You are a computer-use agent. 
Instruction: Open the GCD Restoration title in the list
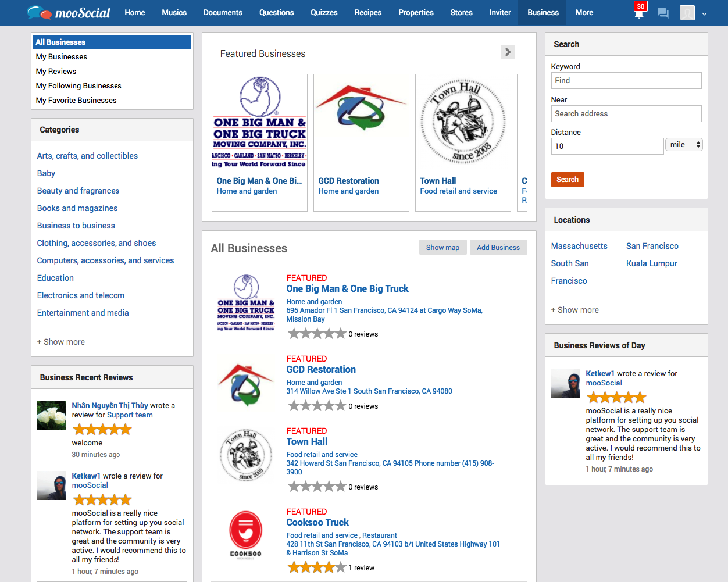(321, 369)
